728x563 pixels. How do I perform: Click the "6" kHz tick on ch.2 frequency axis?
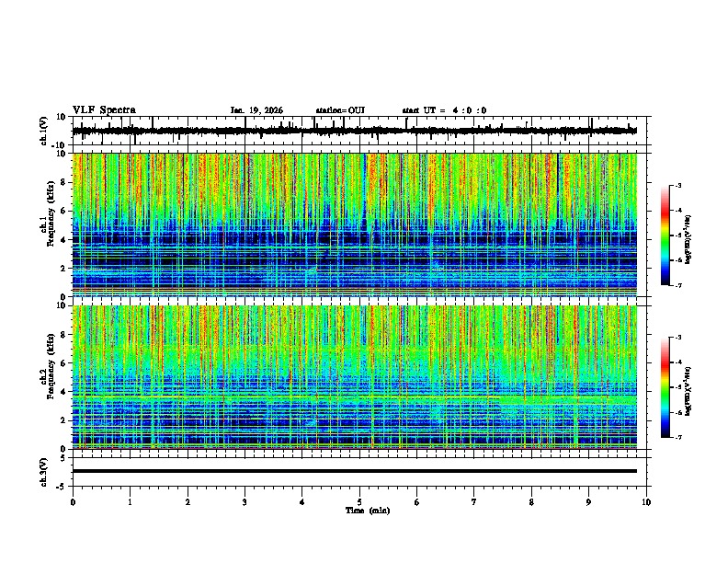click(64, 363)
